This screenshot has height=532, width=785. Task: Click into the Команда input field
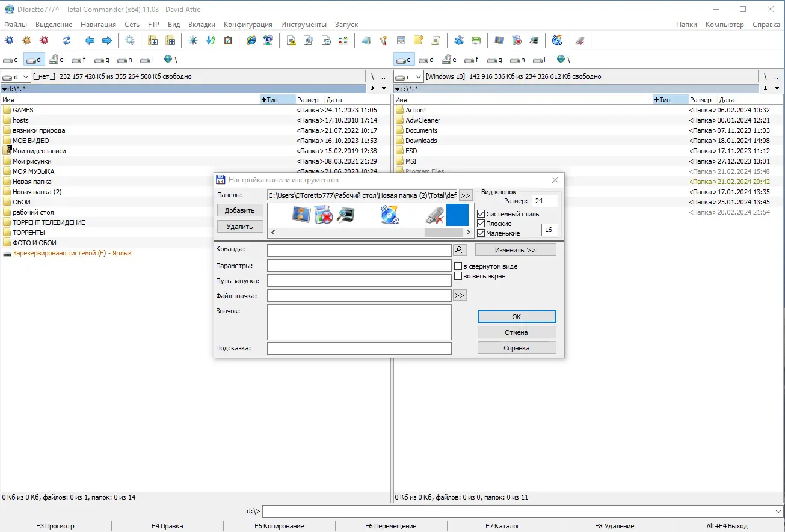pos(359,250)
